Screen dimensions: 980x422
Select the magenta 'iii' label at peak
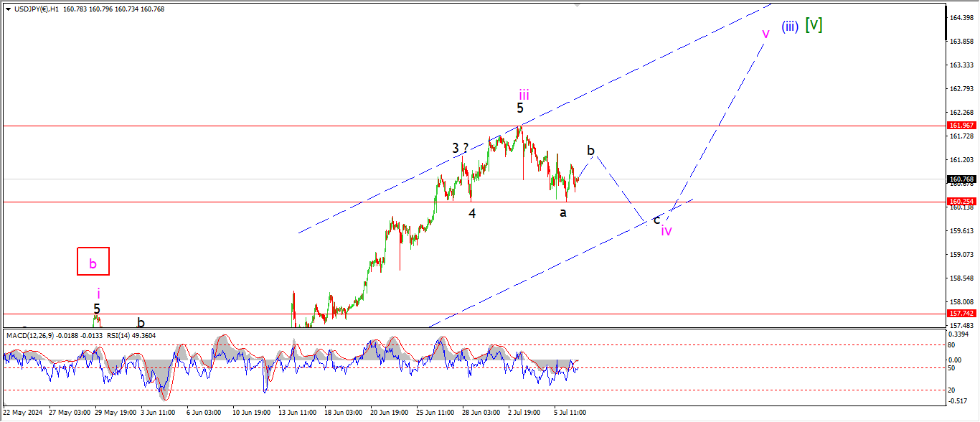[x=524, y=94]
